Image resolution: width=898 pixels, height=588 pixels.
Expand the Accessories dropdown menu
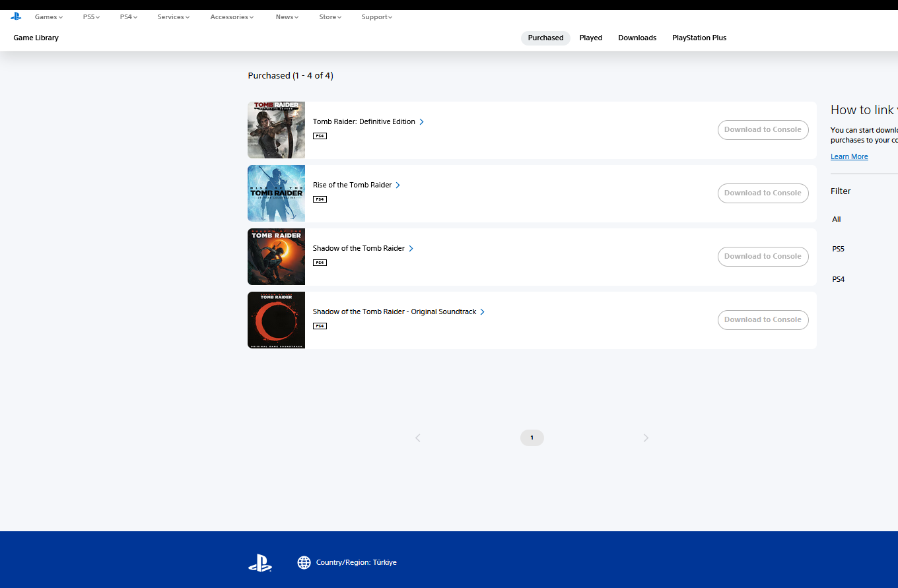tap(232, 17)
